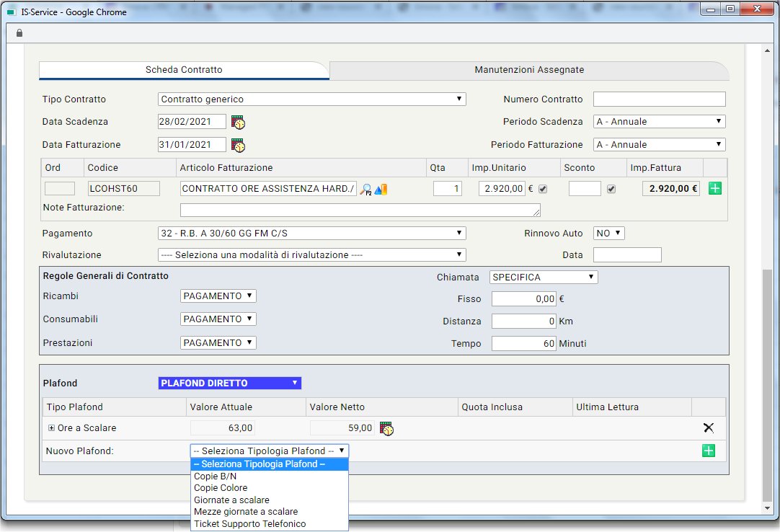
Task: Click Valore Attuale 63,00 field
Action: pyautogui.click(x=222, y=428)
